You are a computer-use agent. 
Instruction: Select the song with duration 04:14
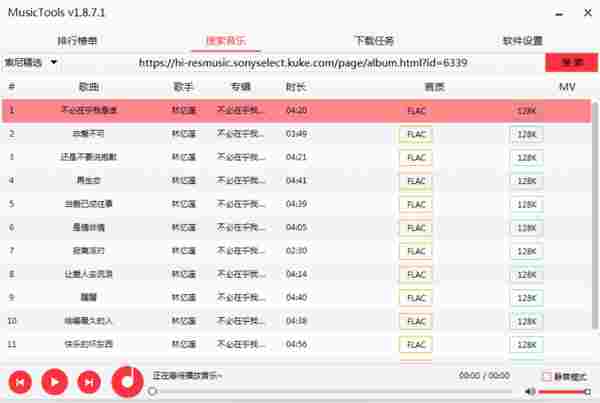(x=297, y=274)
